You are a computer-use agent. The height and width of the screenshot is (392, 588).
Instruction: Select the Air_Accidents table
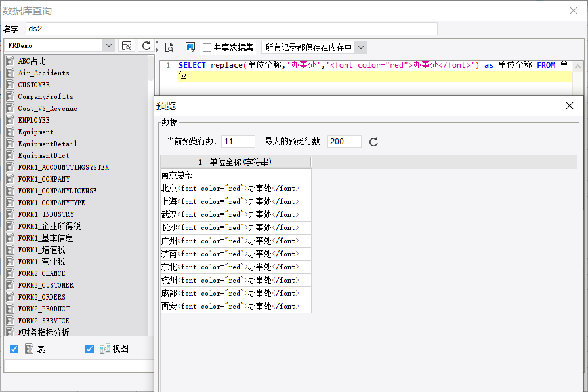(77, 73)
